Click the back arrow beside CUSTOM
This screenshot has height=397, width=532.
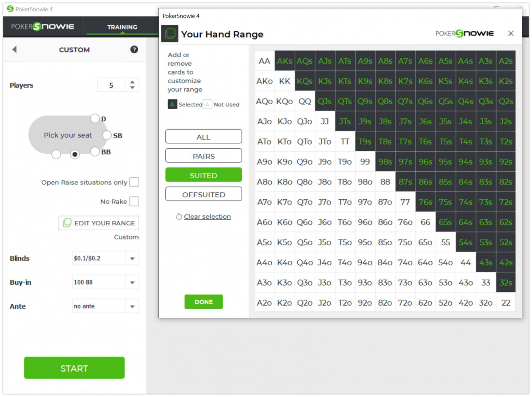pyautogui.click(x=14, y=50)
